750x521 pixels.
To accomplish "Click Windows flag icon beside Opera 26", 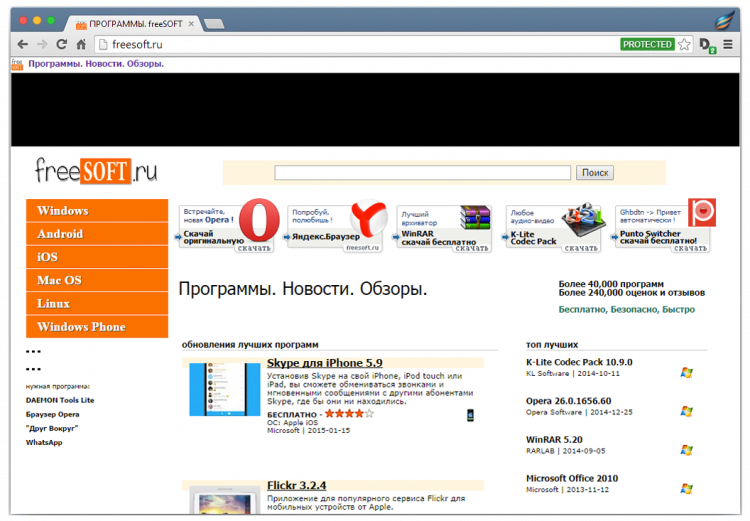I will coord(686,411).
